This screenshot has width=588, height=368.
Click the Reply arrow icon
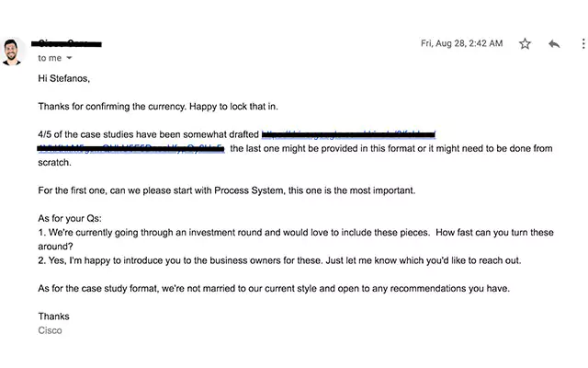[554, 43]
